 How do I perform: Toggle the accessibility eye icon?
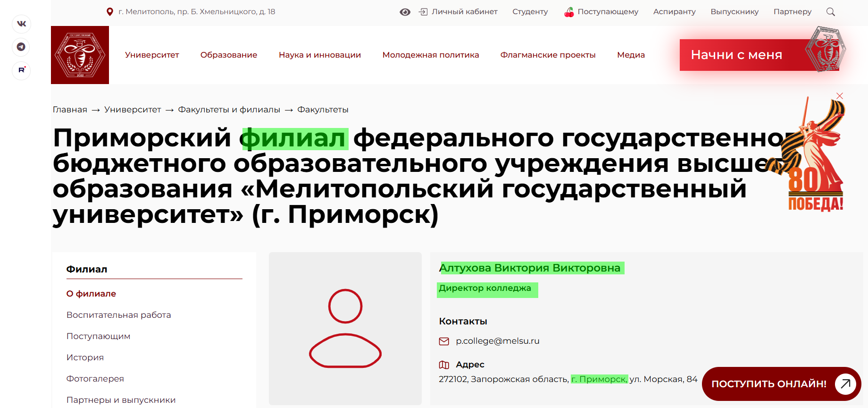point(405,12)
